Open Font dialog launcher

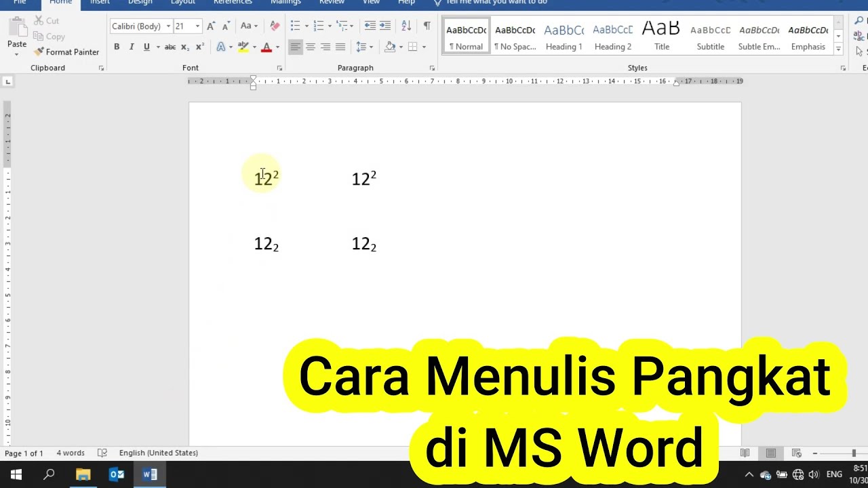[x=279, y=68]
